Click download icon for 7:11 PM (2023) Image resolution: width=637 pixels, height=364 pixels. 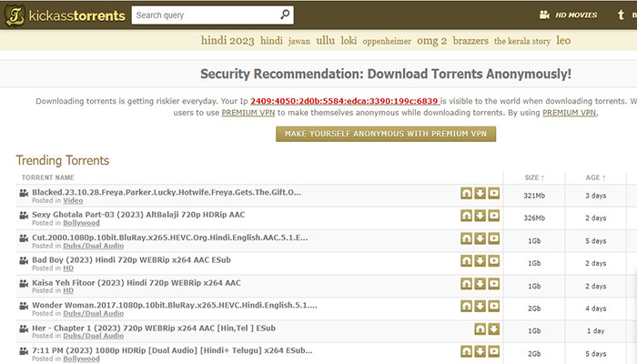pyautogui.click(x=480, y=351)
